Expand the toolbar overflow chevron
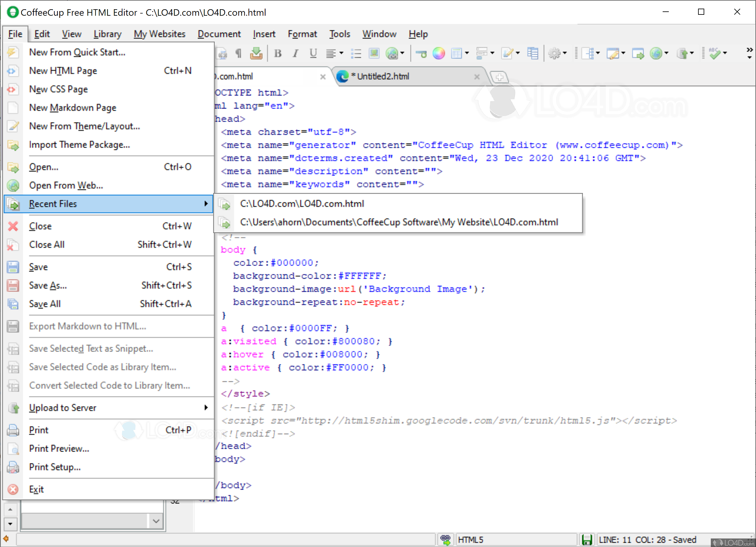 point(749,50)
